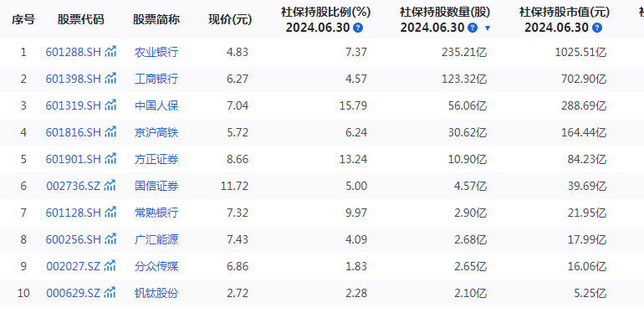This screenshot has height=313, width=644.
Task: Open 常熟银行 stock name link
Action: 156,213
